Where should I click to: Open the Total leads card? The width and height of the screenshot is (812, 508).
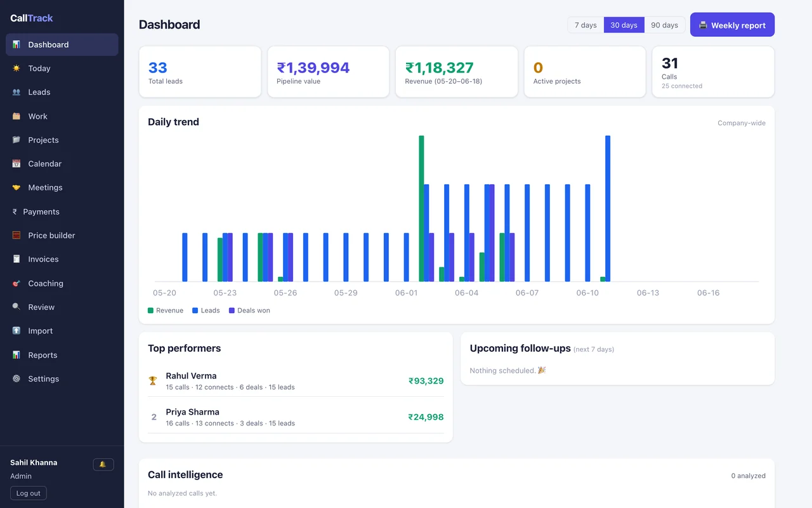coord(200,72)
